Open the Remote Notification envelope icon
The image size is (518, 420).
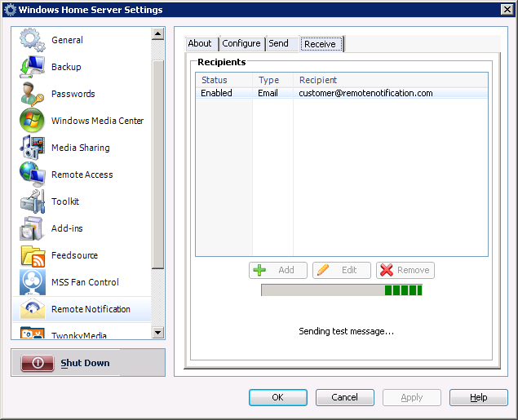33,309
